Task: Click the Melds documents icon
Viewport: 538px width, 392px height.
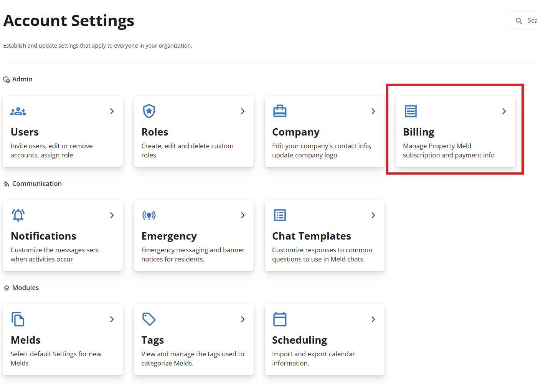Action: [18, 319]
